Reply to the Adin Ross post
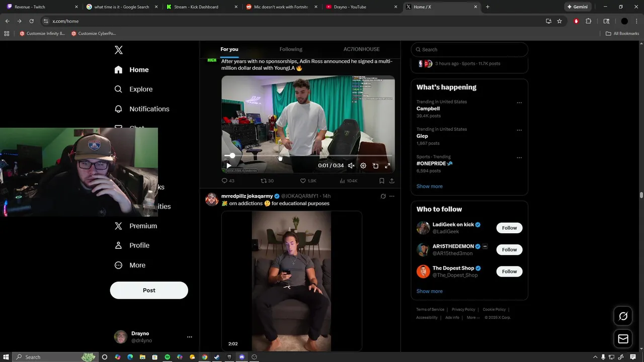 (x=228, y=180)
